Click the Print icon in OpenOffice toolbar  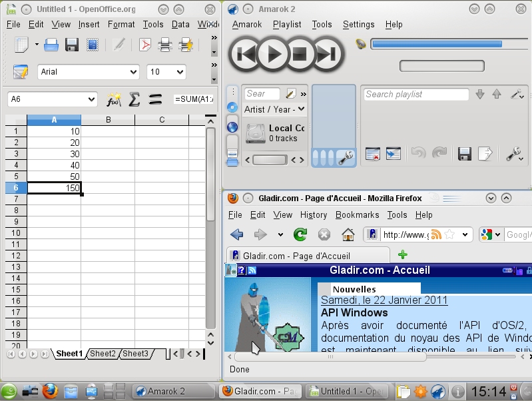165,45
